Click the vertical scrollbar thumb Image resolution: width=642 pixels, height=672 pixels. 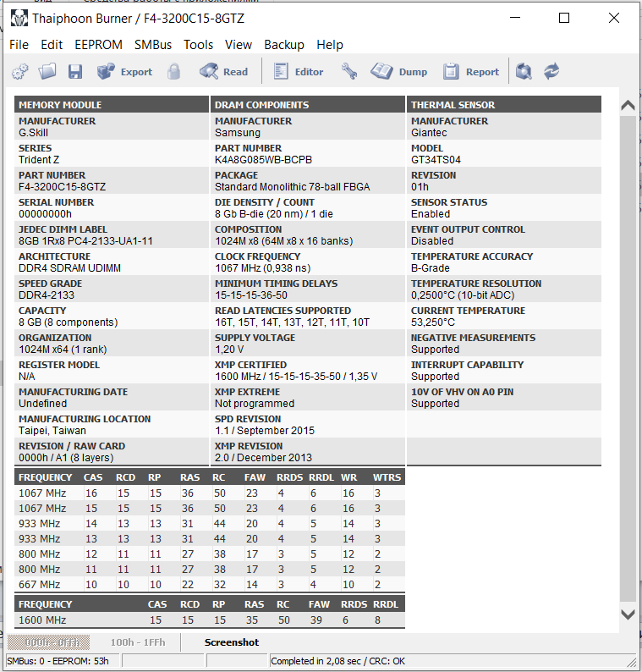pos(628,358)
